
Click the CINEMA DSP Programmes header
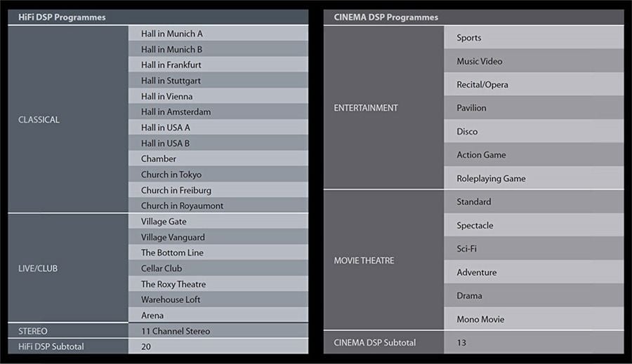tap(473, 18)
